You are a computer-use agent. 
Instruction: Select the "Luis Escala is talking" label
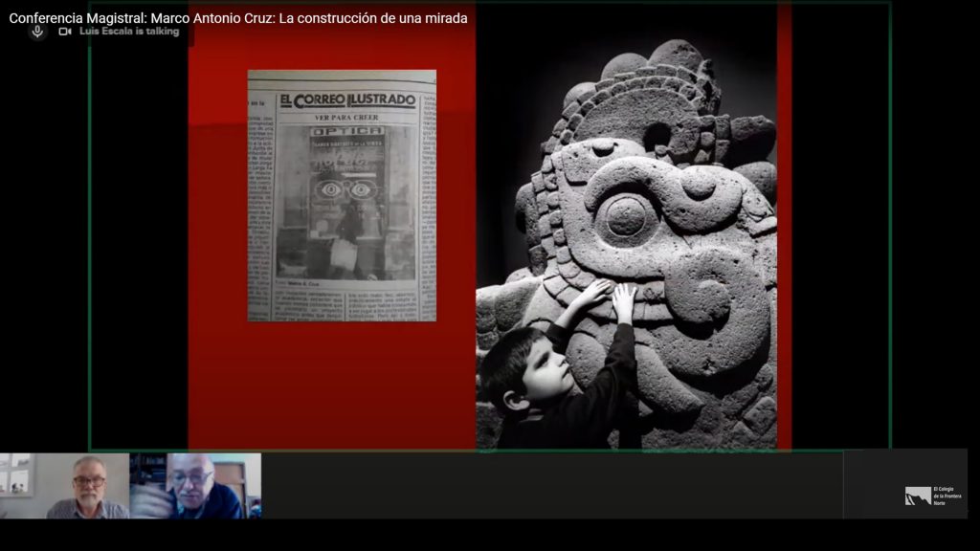129,32
